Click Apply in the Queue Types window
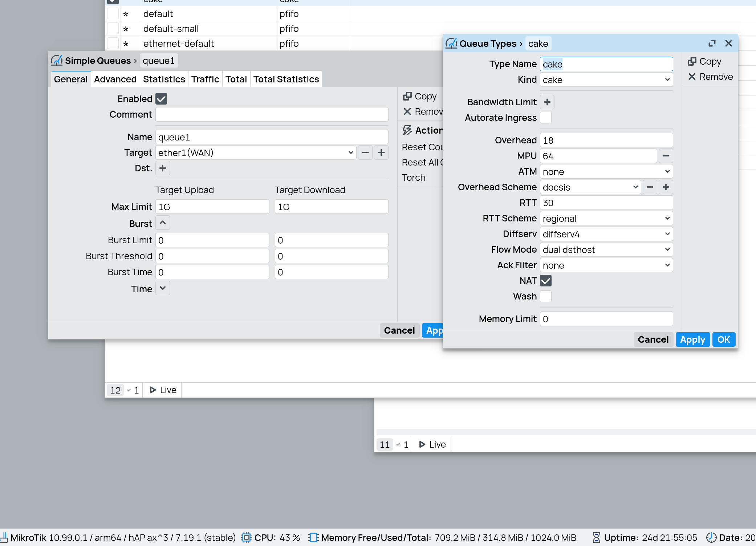 pyautogui.click(x=692, y=339)
